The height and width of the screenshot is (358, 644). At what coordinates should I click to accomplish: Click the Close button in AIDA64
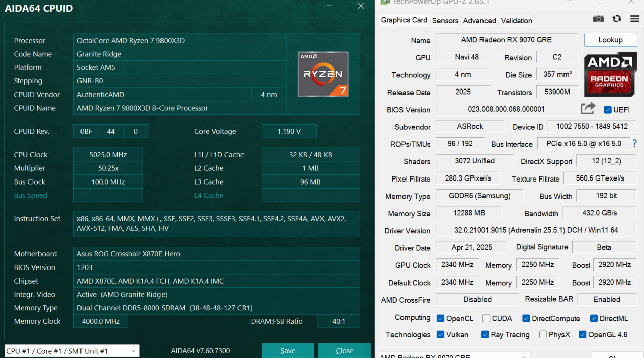[345, 350]
